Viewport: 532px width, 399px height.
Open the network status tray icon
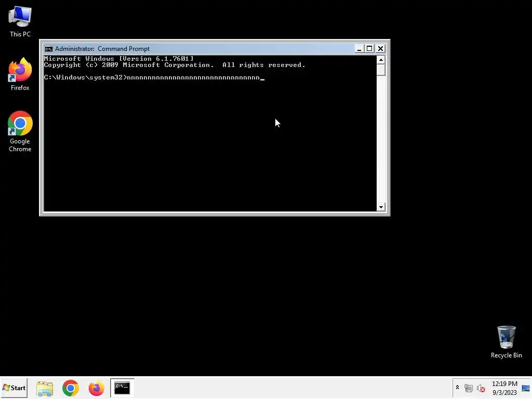point(469,388)
